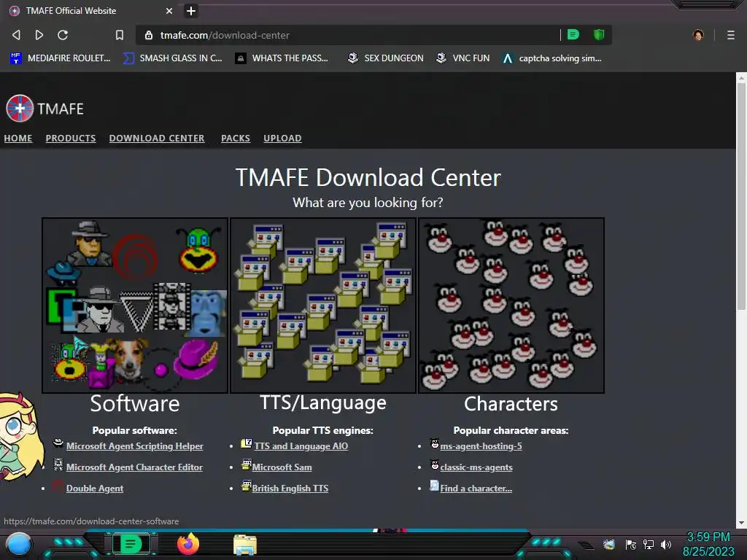This screenshot has height=560, width=747.
Task: Click the TMAFE logo icon
Action: [x=20, y=109]
